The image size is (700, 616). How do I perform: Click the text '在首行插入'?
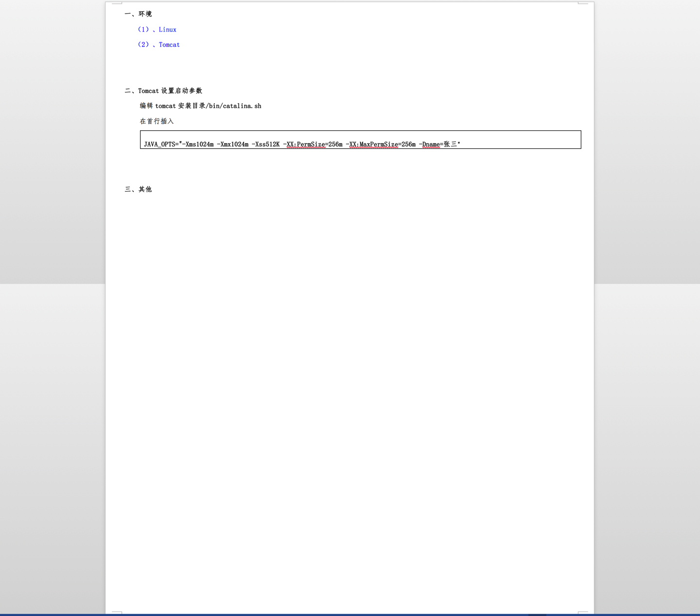[157, 121]
